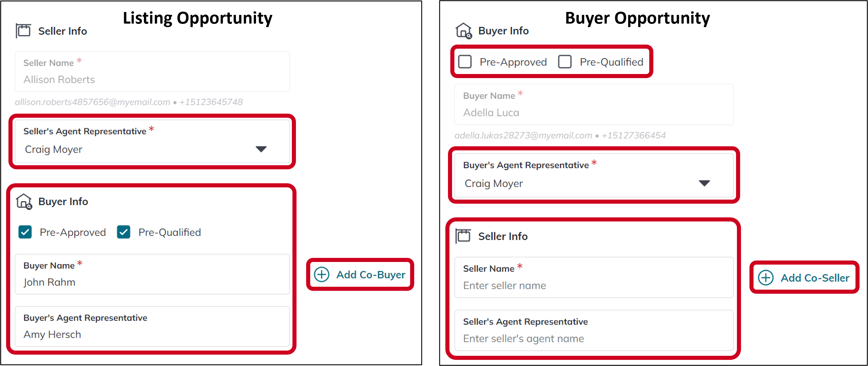The width and height of the screenshot is (868, 366).
Task: Click the plus icon next to Add Co-Seller
Action: pyautogui.click(x=766, y=278)
